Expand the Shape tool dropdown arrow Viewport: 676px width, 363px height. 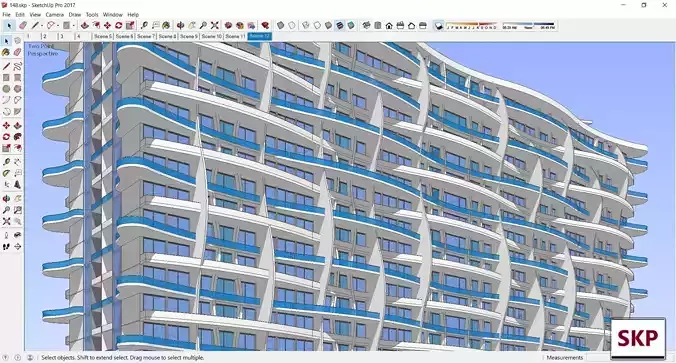(74, 26)
